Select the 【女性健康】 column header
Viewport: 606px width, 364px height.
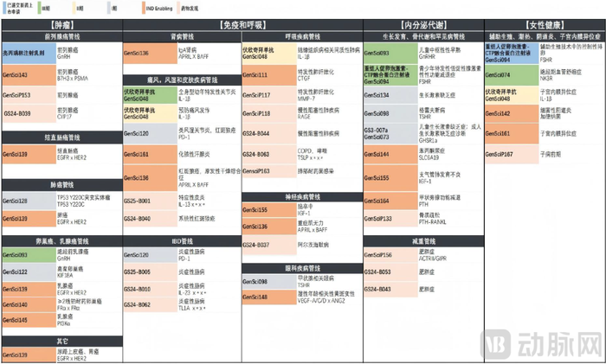[x=545, y=25]
